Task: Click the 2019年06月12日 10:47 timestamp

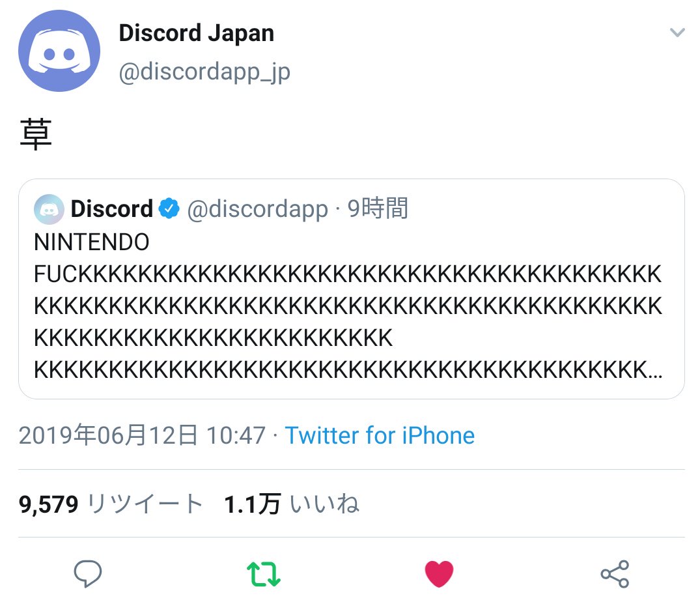Action: (142, 435)
